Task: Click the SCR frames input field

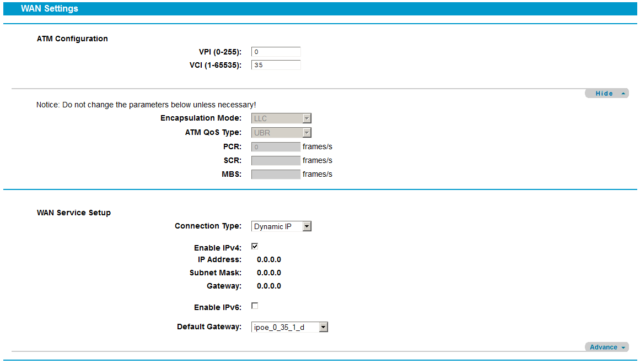Action: [x=275, y=160]
